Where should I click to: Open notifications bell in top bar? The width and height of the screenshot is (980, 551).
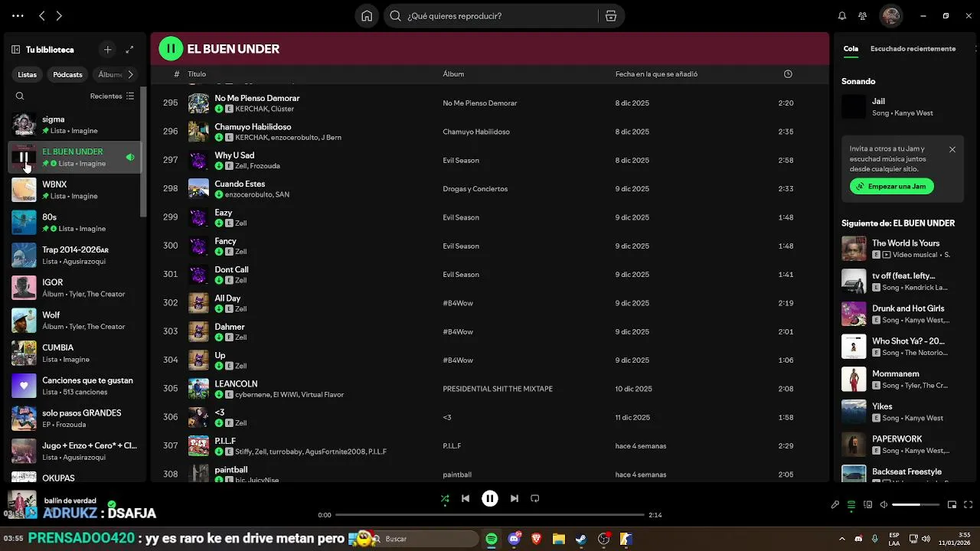click(x=842, y=16)
